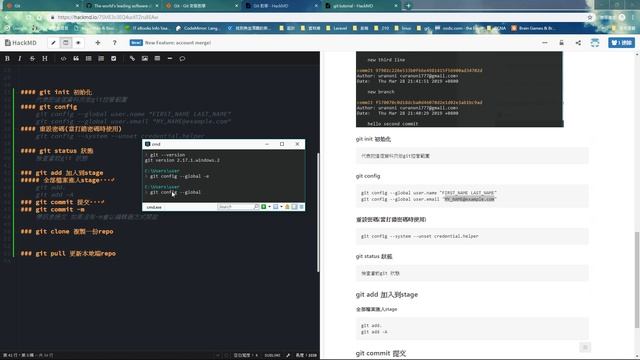Click the editor pane vertical scrollbar

point(318,212)
